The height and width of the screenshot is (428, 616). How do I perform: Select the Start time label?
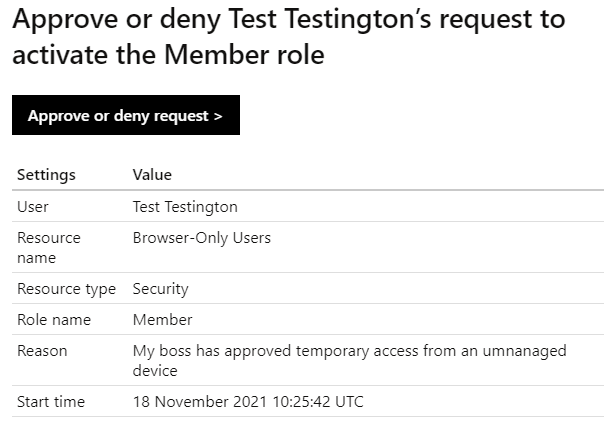tap(51, 402)
